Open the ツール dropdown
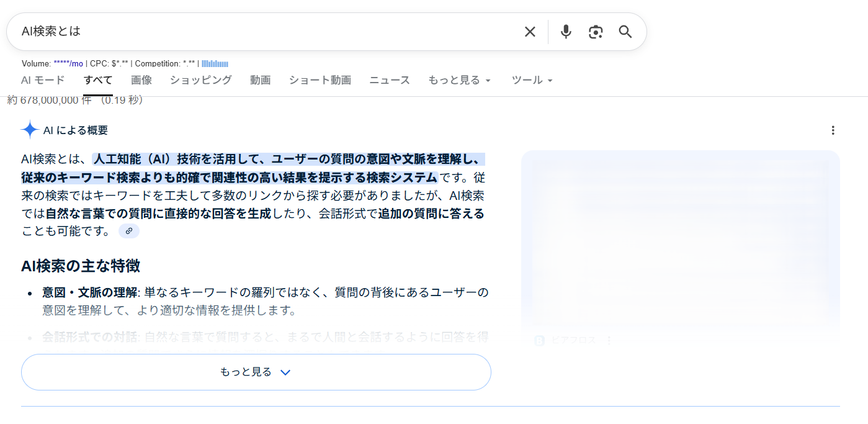The image size is (868, 424). 532,80
